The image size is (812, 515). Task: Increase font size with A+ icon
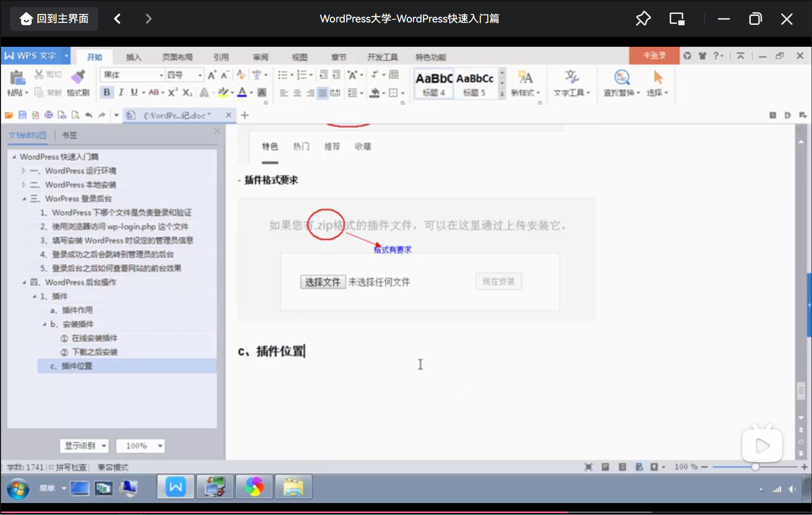click(212, 75)
